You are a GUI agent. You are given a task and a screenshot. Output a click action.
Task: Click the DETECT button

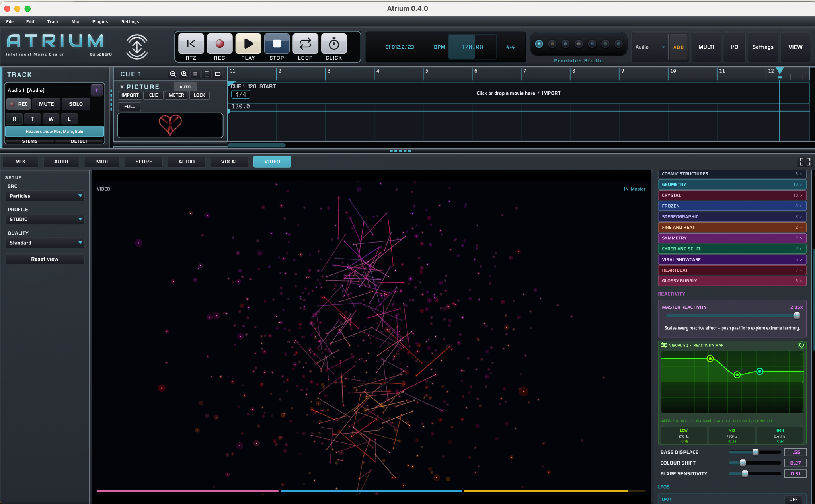coord(79,141)
